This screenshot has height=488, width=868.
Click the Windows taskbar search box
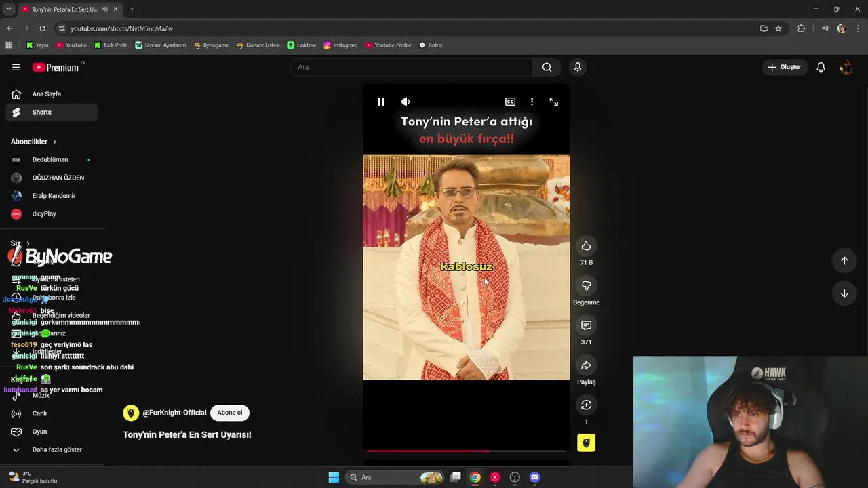[x=395, y=477]
